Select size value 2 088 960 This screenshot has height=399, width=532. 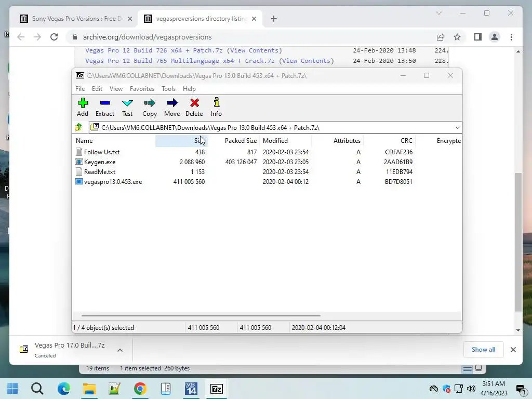pos(192,162)
